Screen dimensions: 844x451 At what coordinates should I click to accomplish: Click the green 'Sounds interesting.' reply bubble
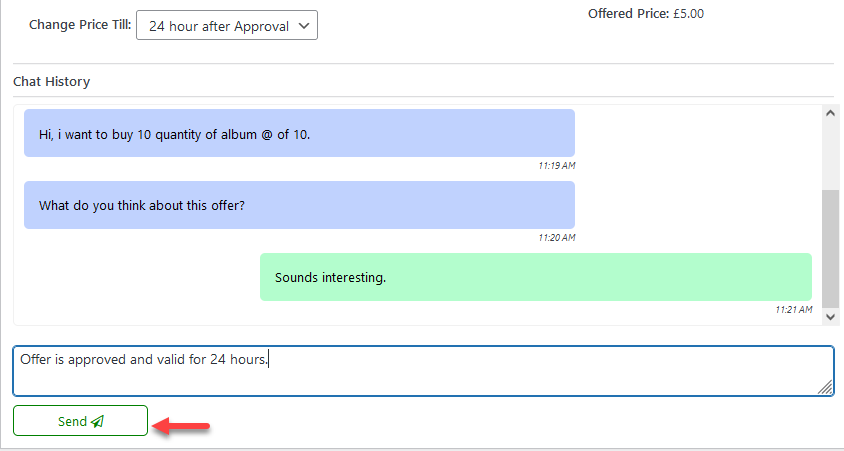pos(535,277)
